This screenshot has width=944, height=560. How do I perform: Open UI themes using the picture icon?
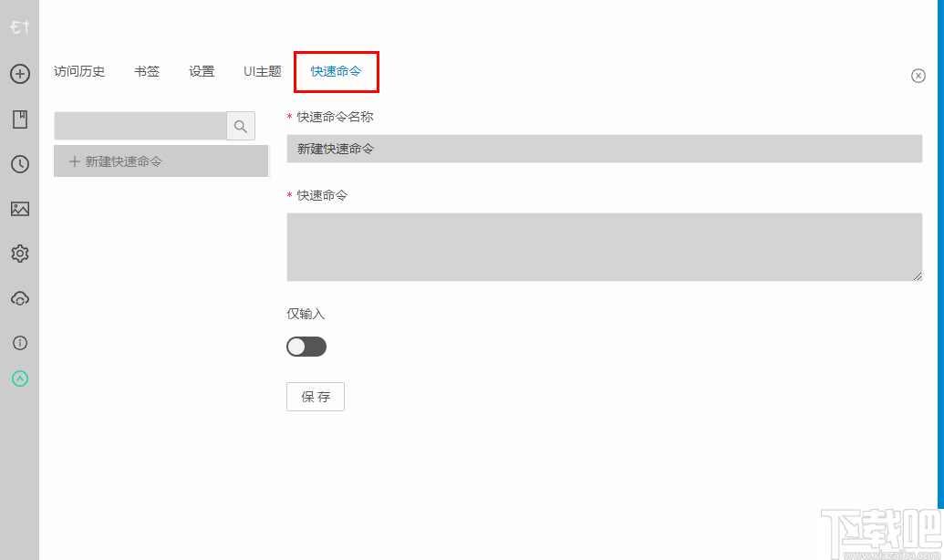click(19, 209)
